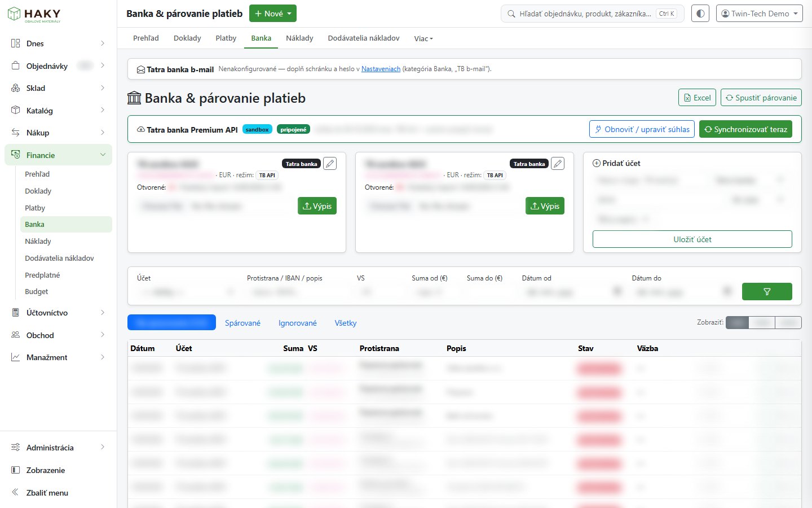
Task: Expand the Účtovníctvo sidebar chevron
Action: 103,312
